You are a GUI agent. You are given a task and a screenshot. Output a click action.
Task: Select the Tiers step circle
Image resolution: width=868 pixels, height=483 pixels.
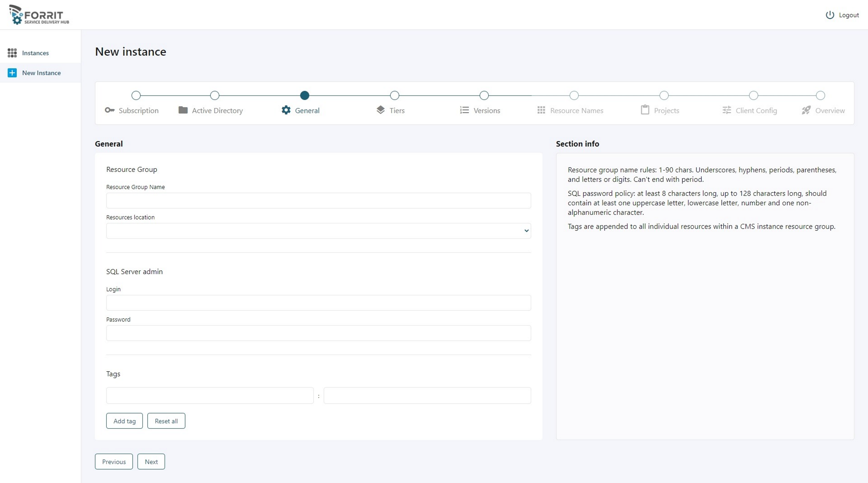pyautogui.click(x=395, y=96)
